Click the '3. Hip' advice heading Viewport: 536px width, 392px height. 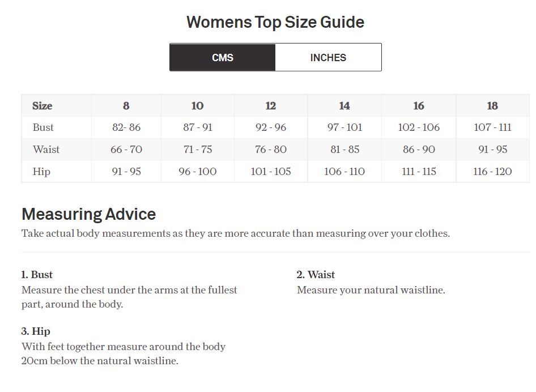click(x=36, y=331)
